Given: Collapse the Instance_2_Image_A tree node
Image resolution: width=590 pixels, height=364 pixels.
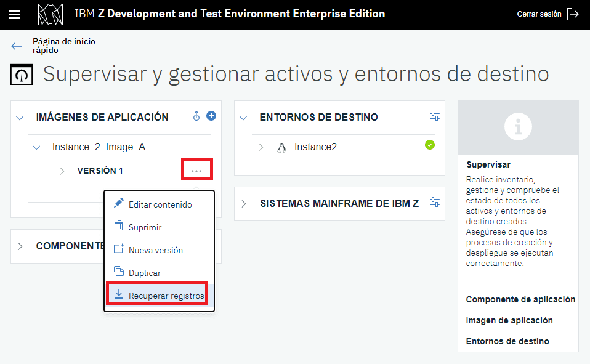Looking at the screenshot, I should 37,148.
